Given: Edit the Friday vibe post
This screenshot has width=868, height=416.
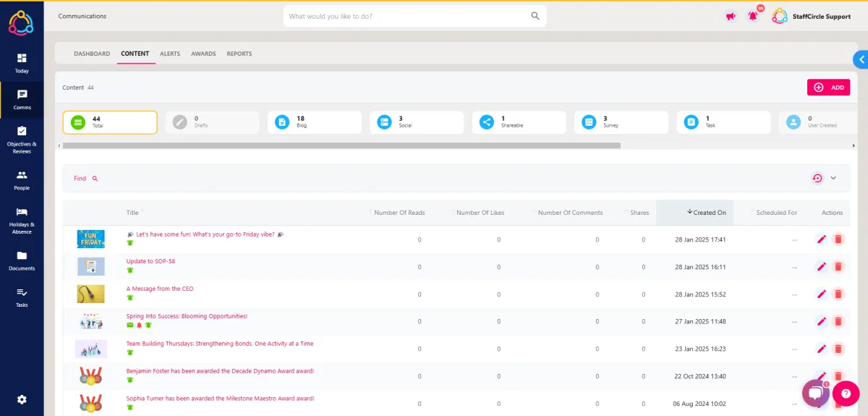Looking at the screenshot, I should click(821, 239).
